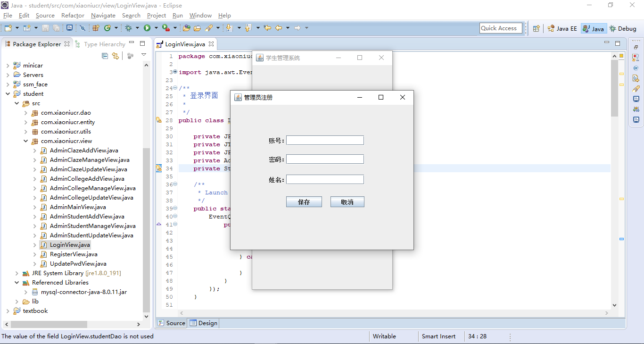Click warning marker beside line 28
The width and height of the screenshot is (644, 344).
(x=159, y=120)
